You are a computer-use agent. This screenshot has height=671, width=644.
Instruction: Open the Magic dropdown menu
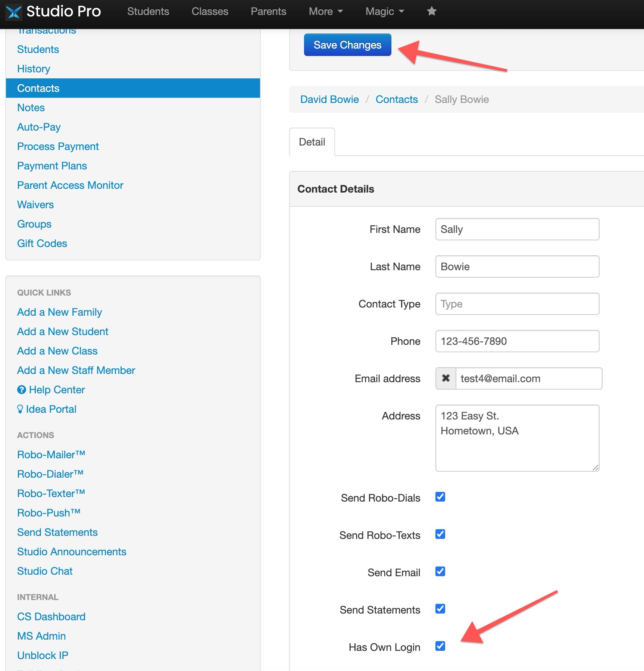point(384,11)
